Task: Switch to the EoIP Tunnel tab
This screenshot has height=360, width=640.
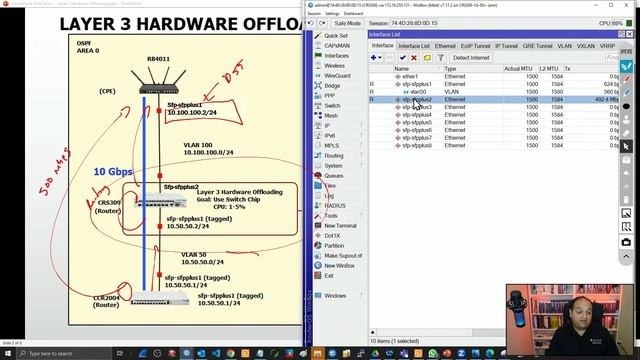Action: tap(476, 46)
